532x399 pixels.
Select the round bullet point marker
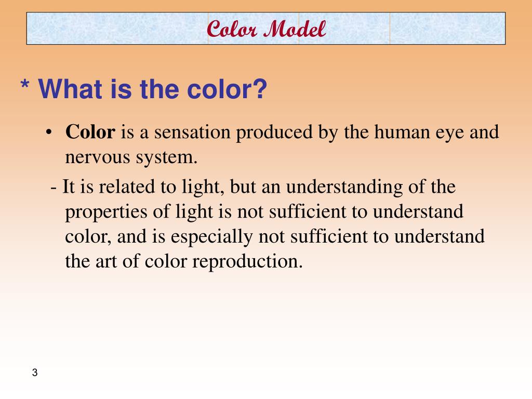[x=49, y=132]
